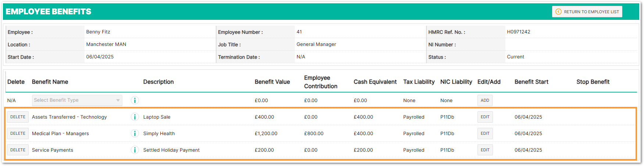Edit the Simply Health benefit row

[x=485, y=133]
